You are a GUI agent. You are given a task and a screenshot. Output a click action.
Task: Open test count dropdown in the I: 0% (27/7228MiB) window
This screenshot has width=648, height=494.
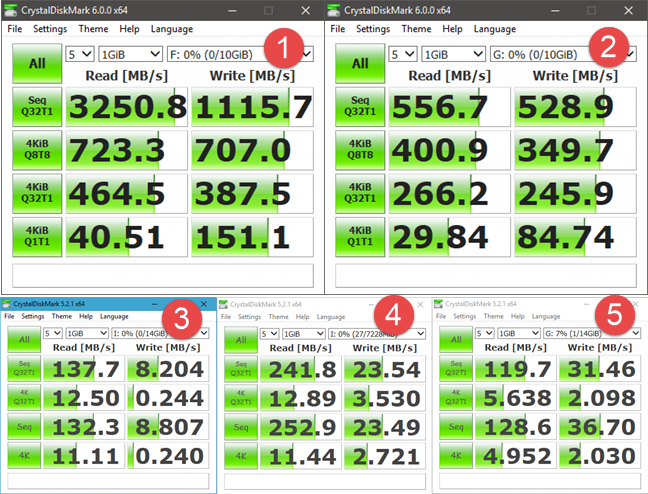tap(269, 334)
